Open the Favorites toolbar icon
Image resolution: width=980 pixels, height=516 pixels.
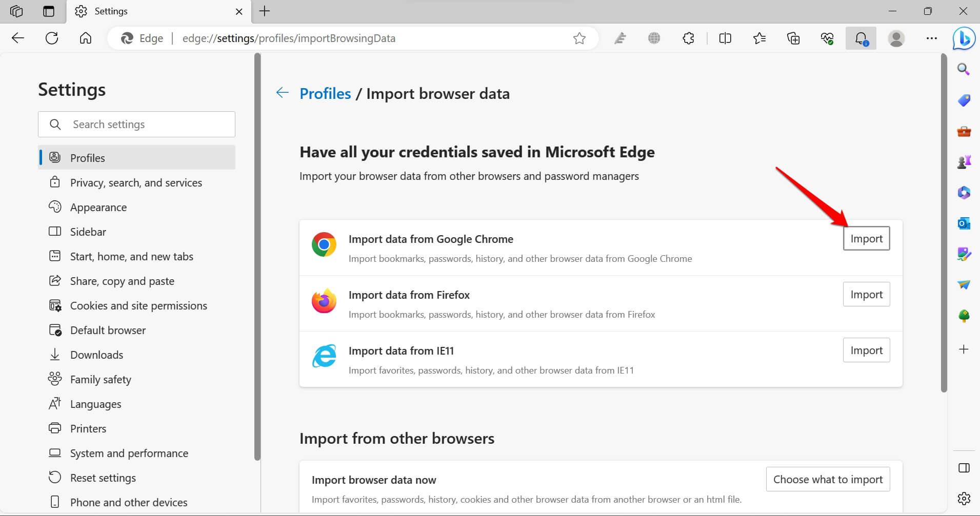pos(759,38)
